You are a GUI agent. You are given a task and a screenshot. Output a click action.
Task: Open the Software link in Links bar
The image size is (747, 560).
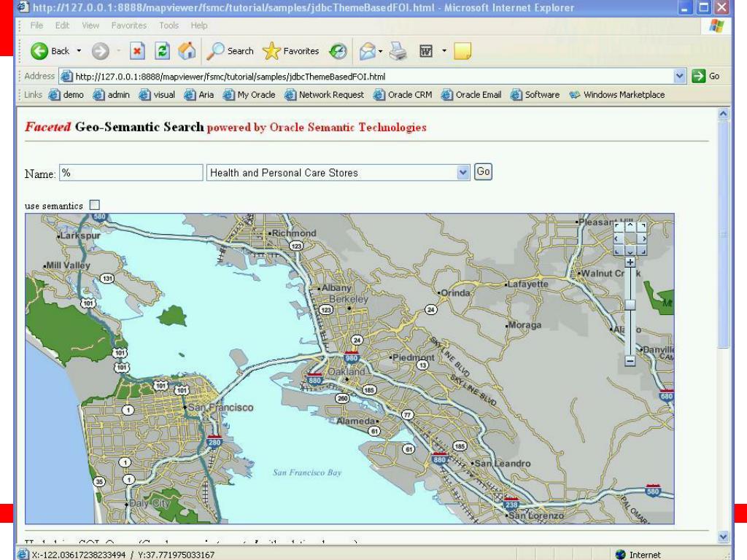[x=535, y=95]
